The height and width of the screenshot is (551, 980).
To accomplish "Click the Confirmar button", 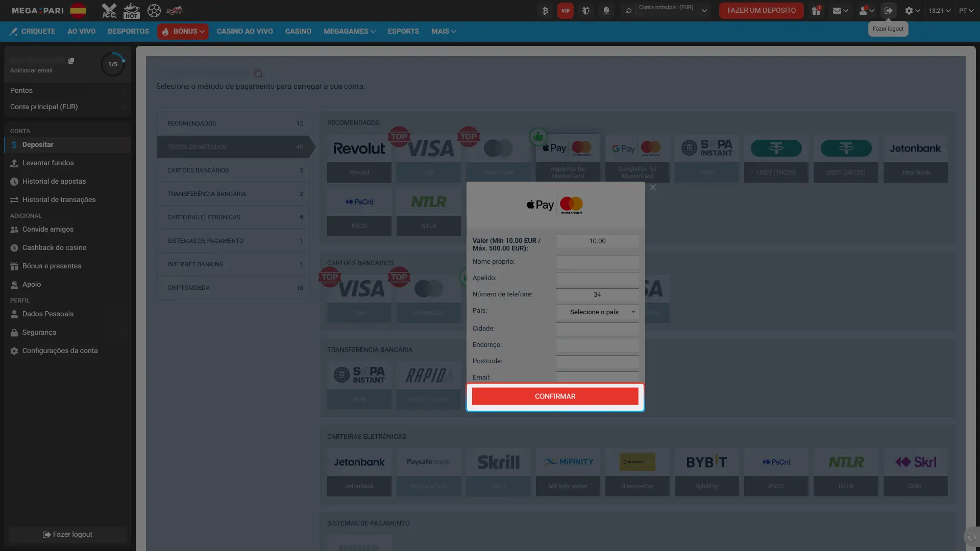I will [x=555, y=396].
